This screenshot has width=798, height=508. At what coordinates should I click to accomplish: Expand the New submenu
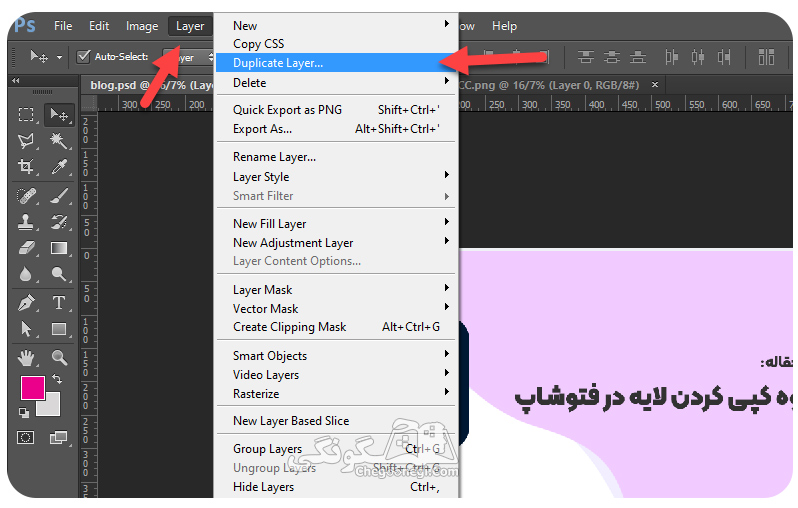click(x=446, y=23)
